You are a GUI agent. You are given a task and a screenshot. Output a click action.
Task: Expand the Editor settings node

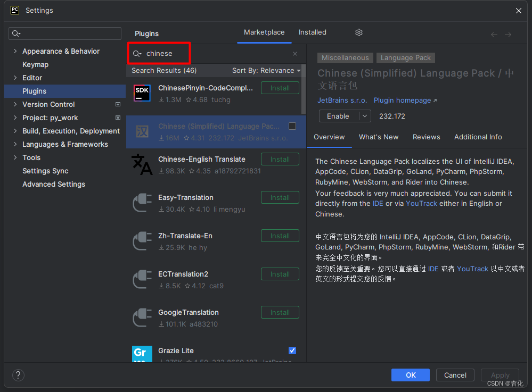15,78
